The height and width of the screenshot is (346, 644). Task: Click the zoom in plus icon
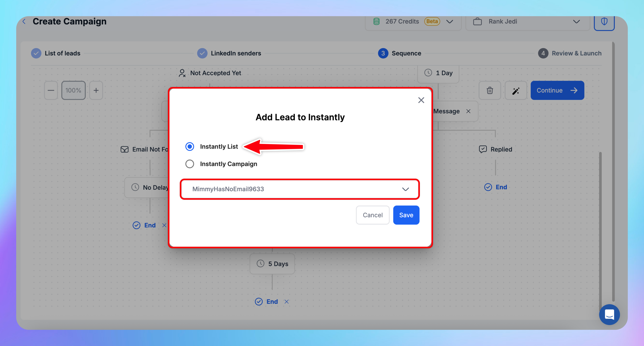[96, 90]
